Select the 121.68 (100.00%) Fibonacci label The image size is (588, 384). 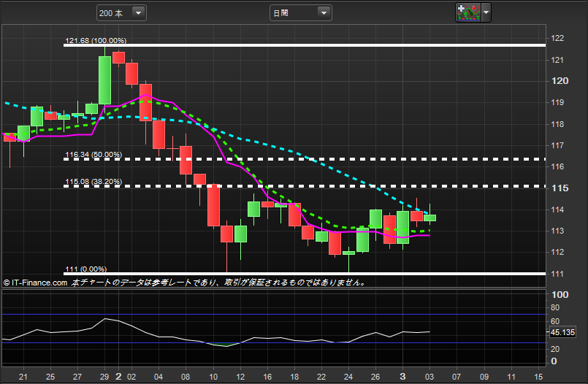96,40
